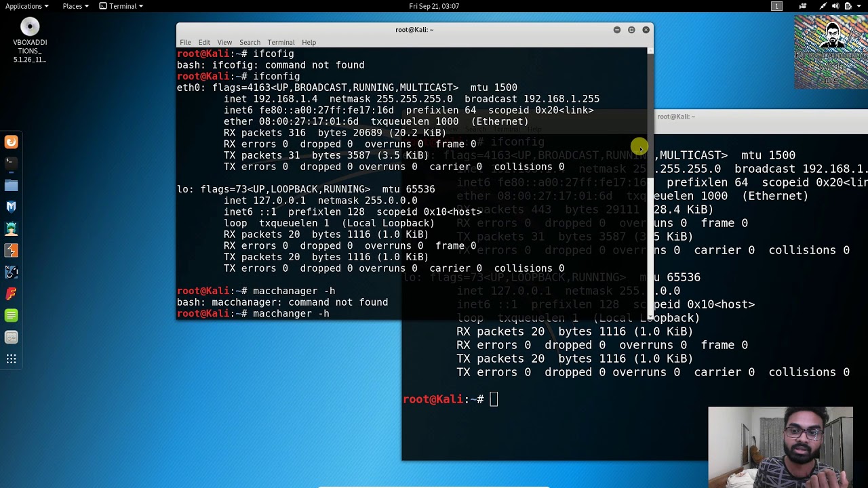Select workspace 1 indicator

[776, 6]
